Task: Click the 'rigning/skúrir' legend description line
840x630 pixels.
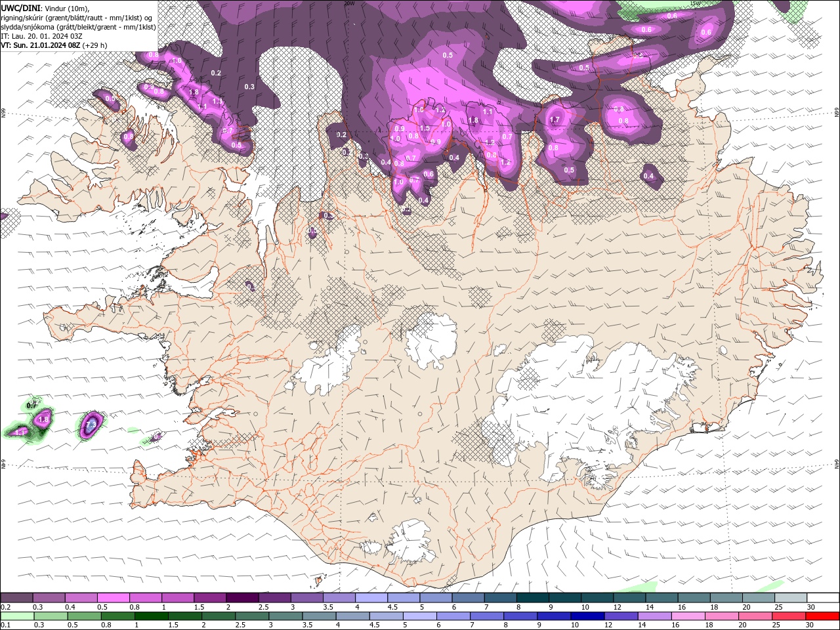Action: click(77, 18)
